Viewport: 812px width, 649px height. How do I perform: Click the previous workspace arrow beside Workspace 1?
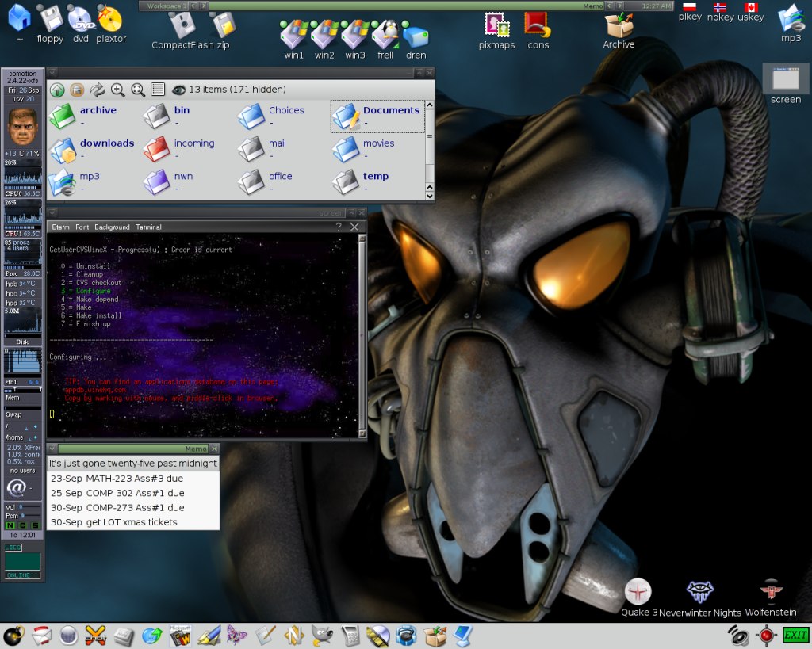pyautogui.click(x=193, y=6)
